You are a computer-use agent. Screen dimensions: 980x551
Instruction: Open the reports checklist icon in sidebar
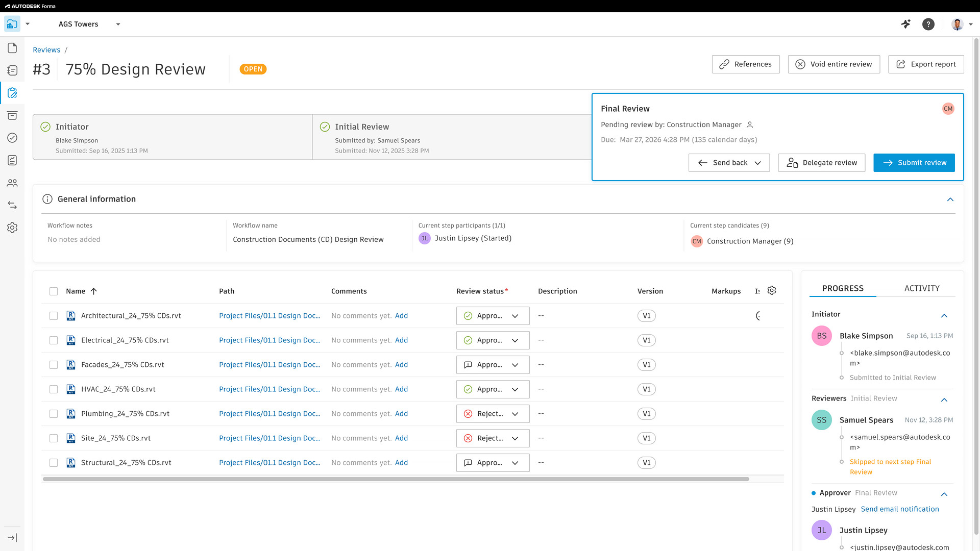pyautogui.click(x=12, y=160)
